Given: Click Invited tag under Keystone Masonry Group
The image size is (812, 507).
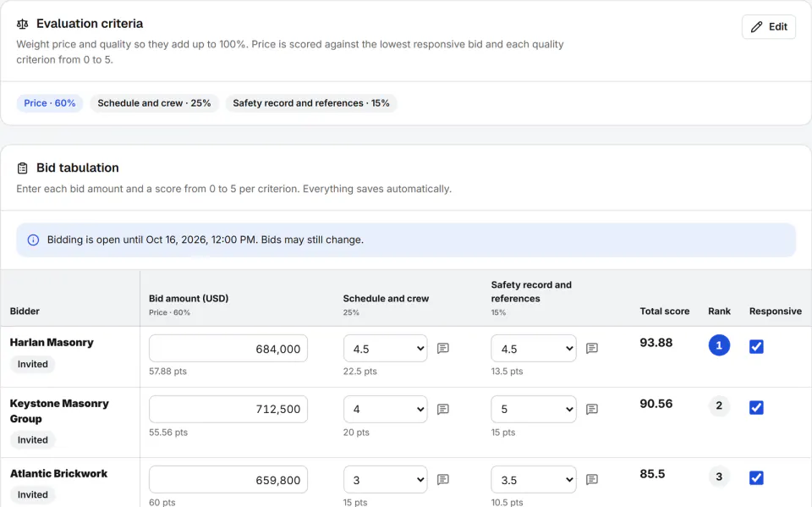Looking at the screenshot, I should [x=33, y=440].
